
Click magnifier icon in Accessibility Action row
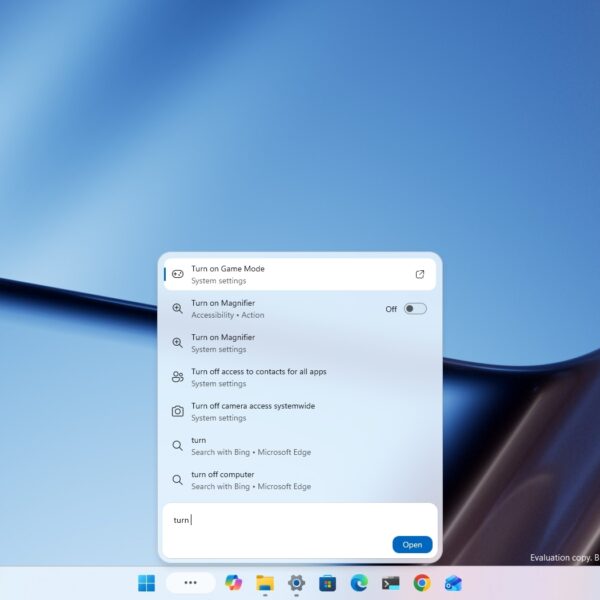point(177,308)
